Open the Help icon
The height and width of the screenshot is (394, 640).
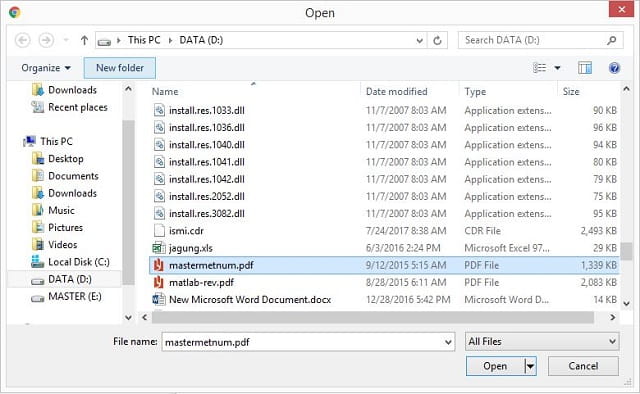click(x=614, y=68)
